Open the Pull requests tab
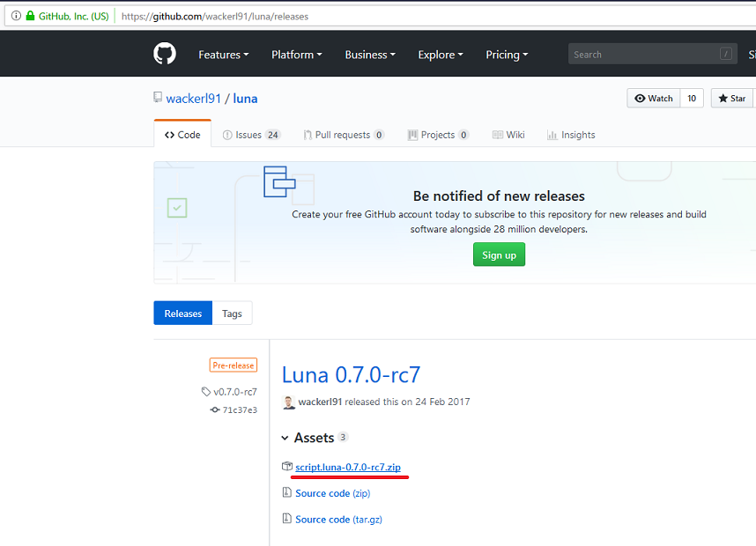Screen dimensions: 756x546 point(344,135)
